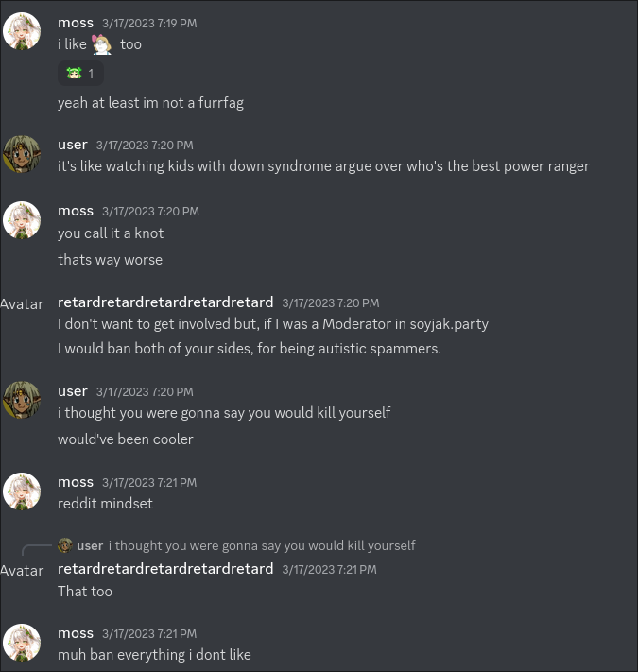Click the Avatar placeholder beside 'That too'
This screenshot has width=638, height=672.
coord(22,571)
